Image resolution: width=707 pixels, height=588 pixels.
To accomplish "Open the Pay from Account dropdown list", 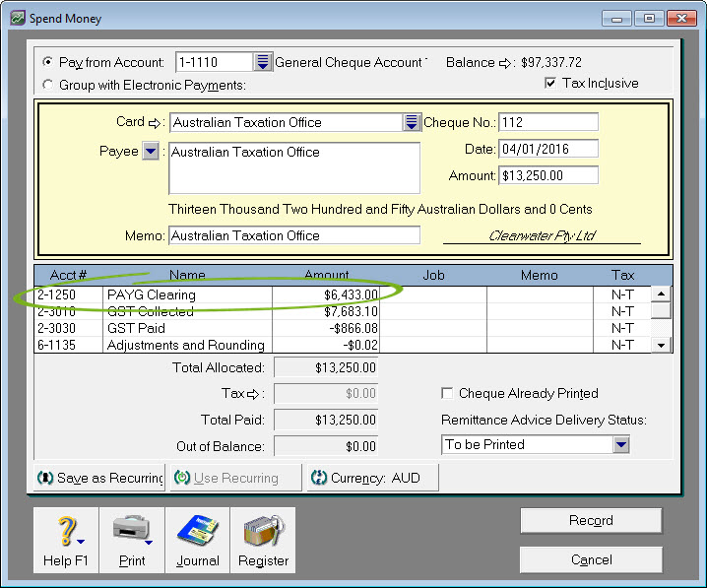I will click(263, 62).
